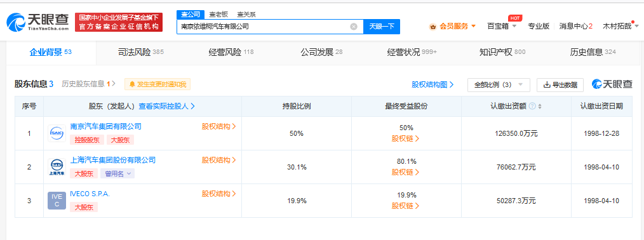The height and width of the screenshot is (240, 644).
Task: Expand the 曾用名 dropdown tag
Action: coord(117,173)
